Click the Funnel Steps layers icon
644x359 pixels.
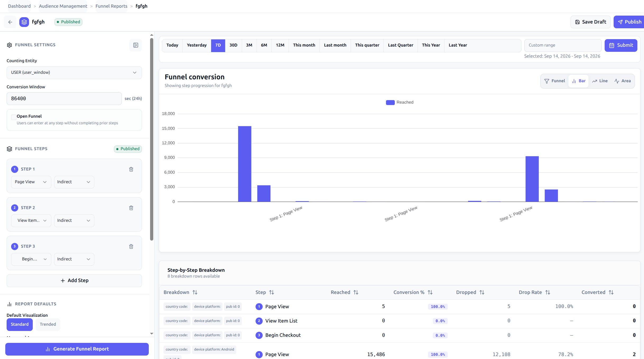10,149
